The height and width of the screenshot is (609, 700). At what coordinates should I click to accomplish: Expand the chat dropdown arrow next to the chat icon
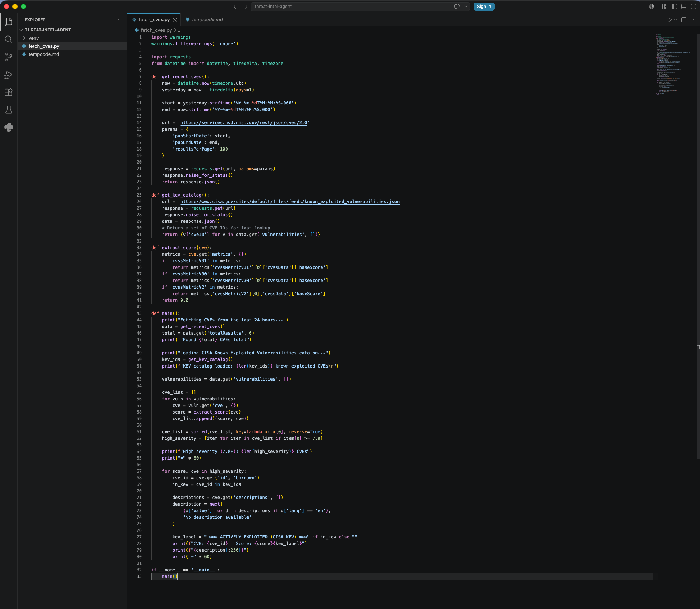466,7
